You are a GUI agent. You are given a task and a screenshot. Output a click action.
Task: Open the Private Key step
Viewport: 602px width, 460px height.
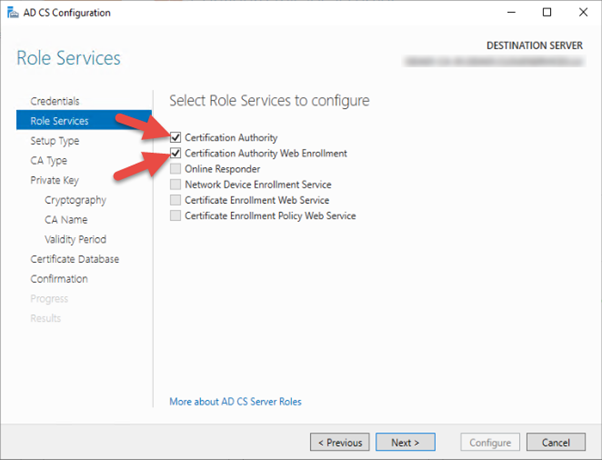(x=55, y=180)
